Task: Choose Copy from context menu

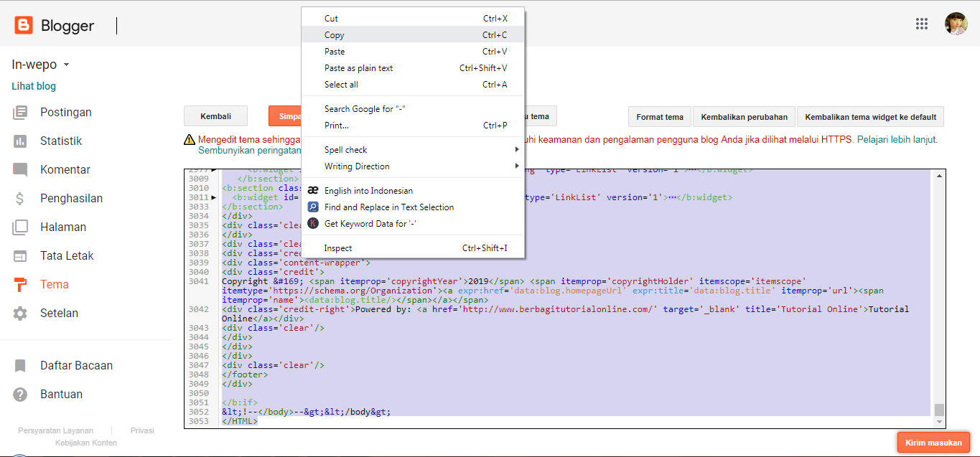Action: point(413,34)
